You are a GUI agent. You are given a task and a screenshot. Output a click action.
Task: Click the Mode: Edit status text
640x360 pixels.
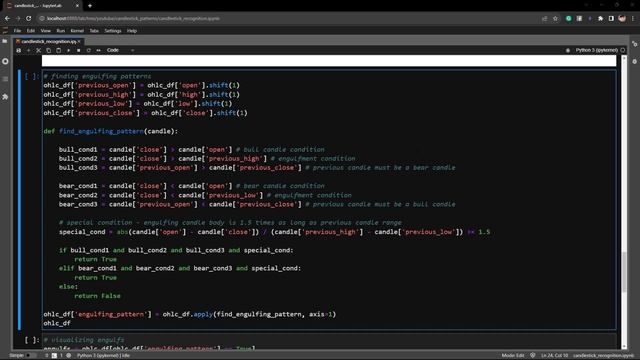[513, 356]
